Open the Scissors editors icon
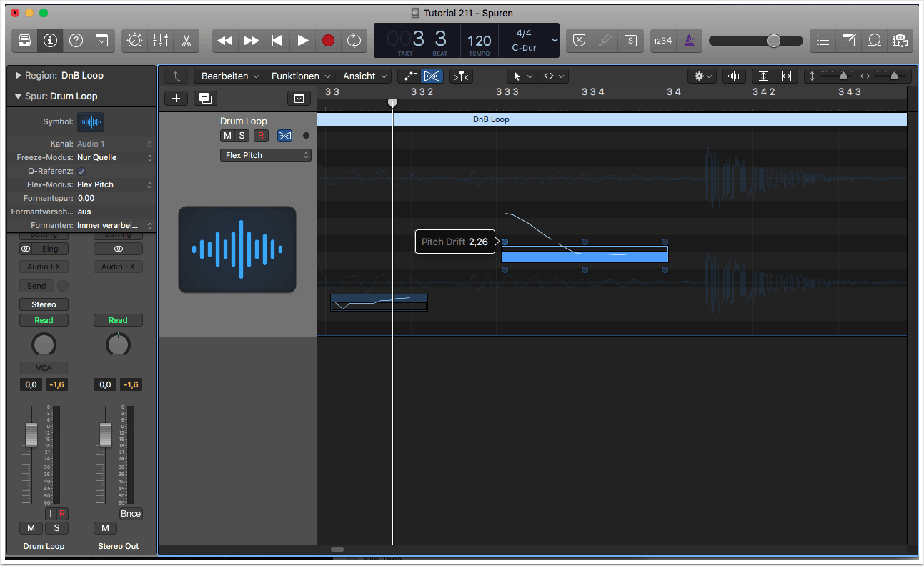Viewport: 924px width, 566px height. click(x=186, y=41)
